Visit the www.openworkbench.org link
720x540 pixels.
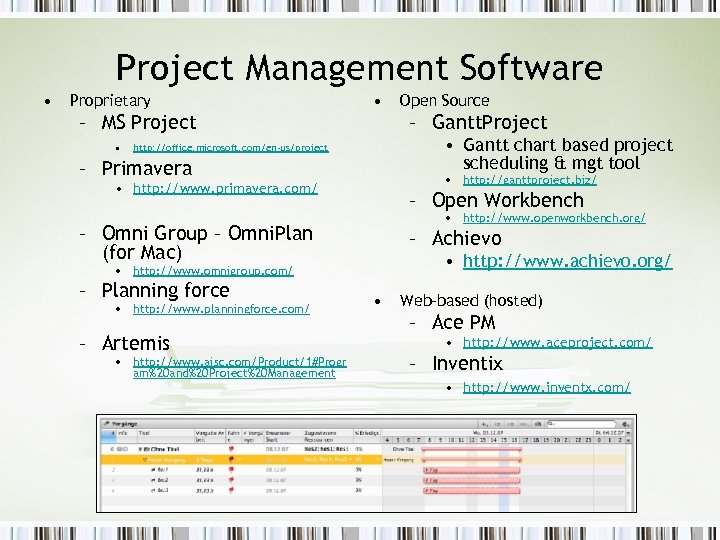tap(554, 218)
